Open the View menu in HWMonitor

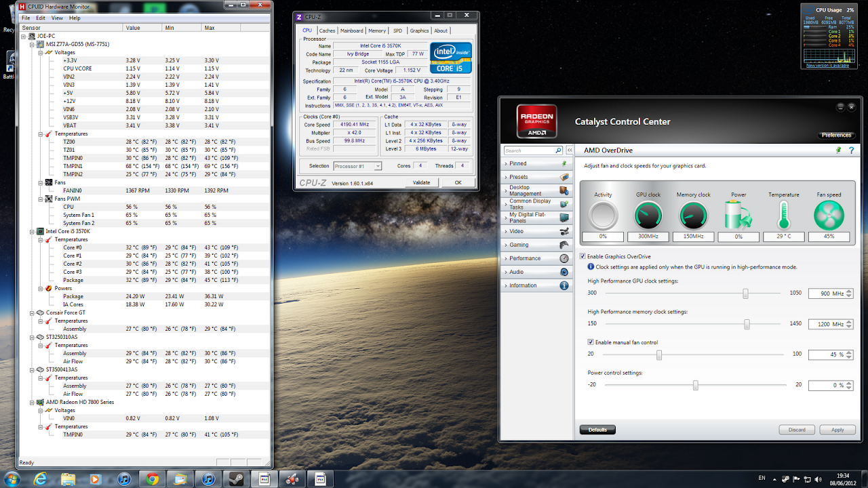57,18
